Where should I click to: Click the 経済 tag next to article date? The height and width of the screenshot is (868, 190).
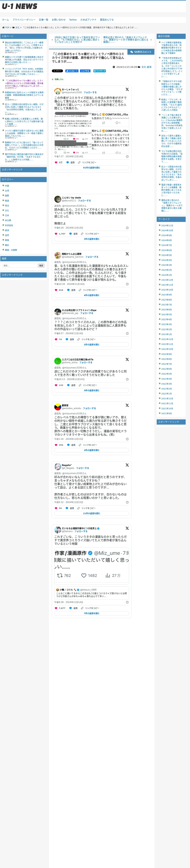coord(149,67)
